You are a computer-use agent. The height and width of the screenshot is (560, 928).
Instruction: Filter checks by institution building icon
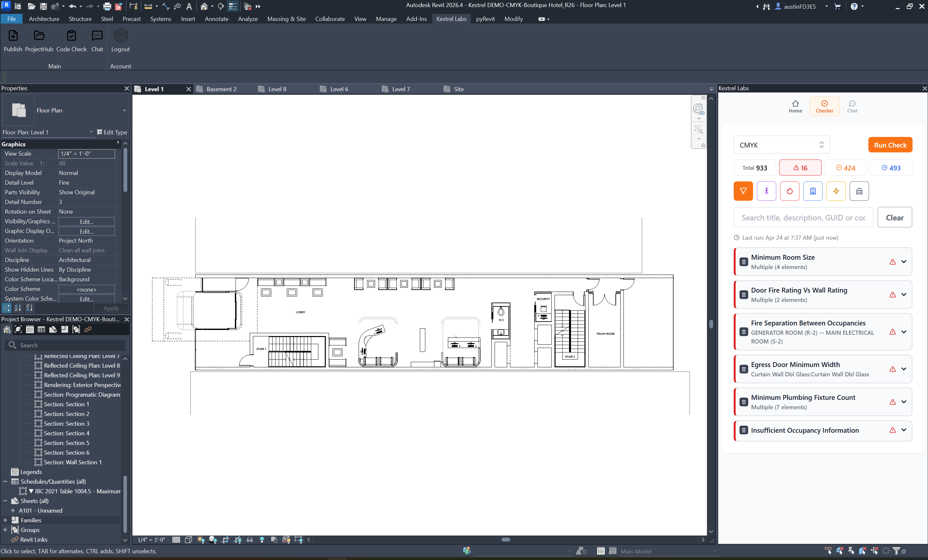(859, 191)
